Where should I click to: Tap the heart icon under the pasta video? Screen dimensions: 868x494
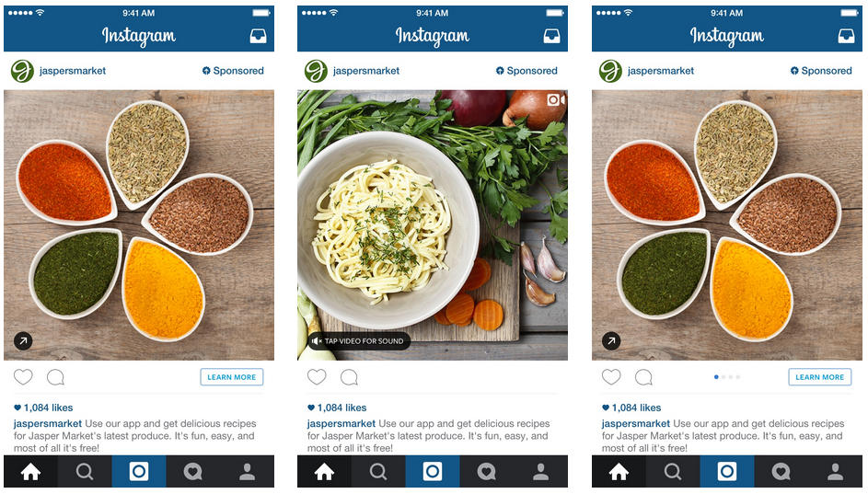pos(317,377)
